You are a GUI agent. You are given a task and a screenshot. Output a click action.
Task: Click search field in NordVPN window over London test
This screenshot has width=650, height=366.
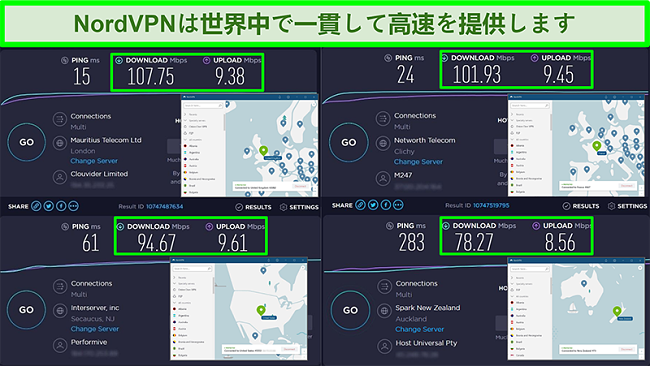pyautogui.click(x=203, y=106)
